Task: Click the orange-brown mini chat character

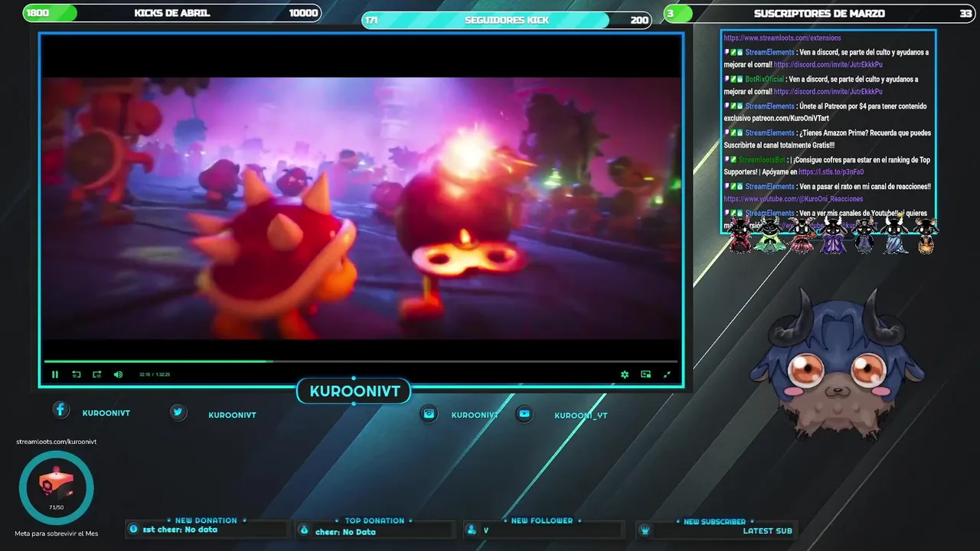Action: (x=926, y=235)
